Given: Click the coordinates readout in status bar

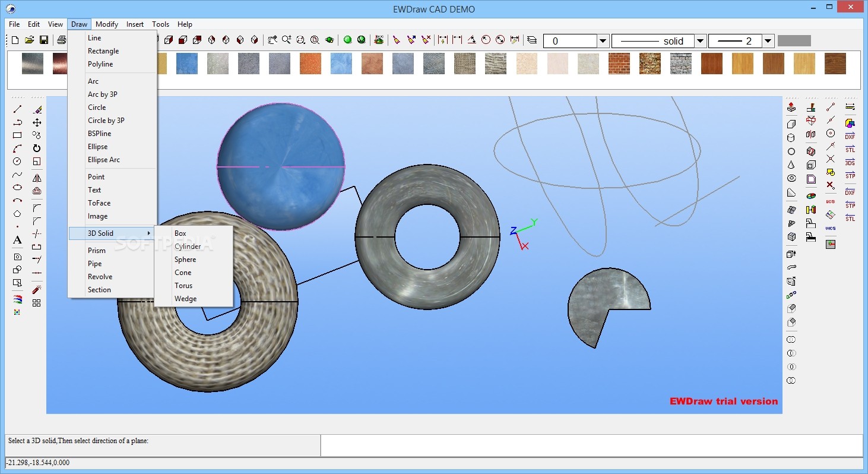Looking at the screenshot, I should click(x=37, y=463).
